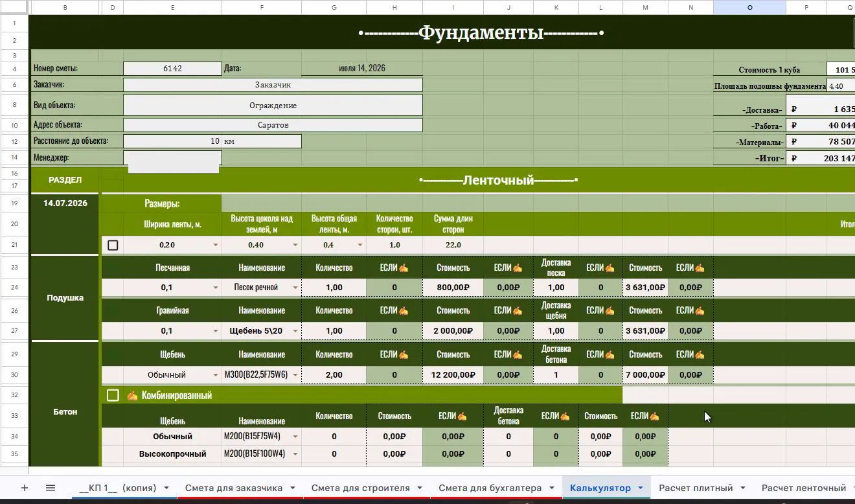The width and height of the screenshot is (855, 504).
Task: Open Смета для бухгалтера tab menu arrow
Action: coord(551,488)
